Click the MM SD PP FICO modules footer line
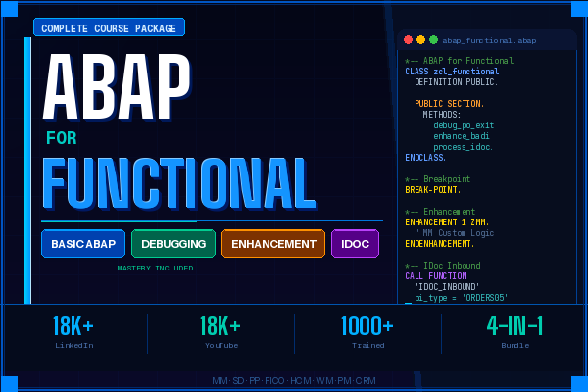The image size is (588, 392). click(x=294, y=381)
